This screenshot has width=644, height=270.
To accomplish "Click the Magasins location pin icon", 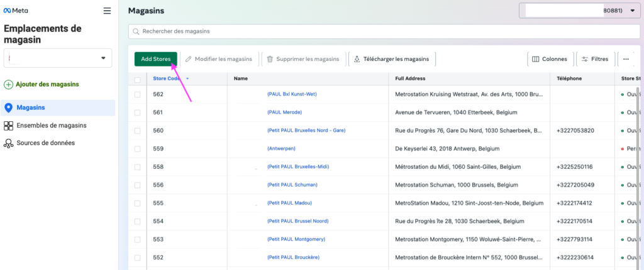I will 8,108.
